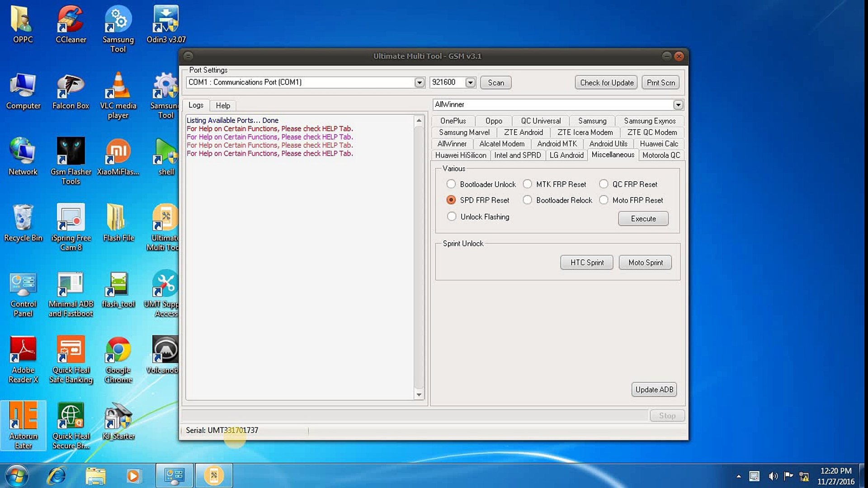Switch to the Help tab

tap(223, 105)
